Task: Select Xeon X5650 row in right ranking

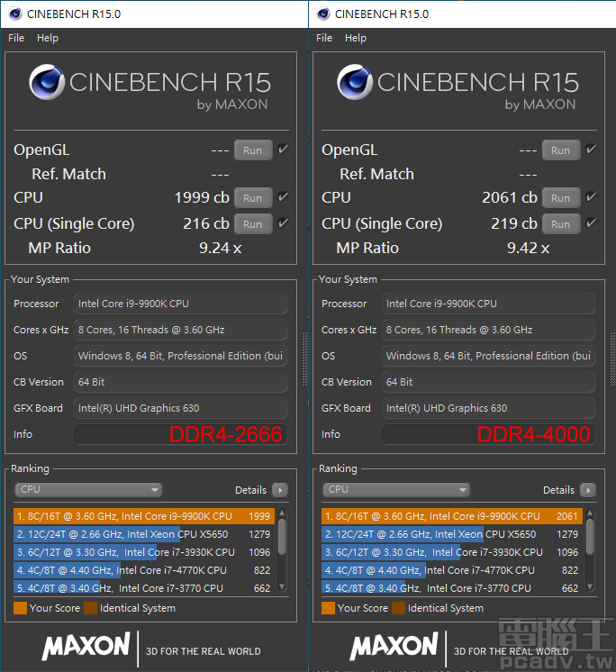Action: [452, 534]
